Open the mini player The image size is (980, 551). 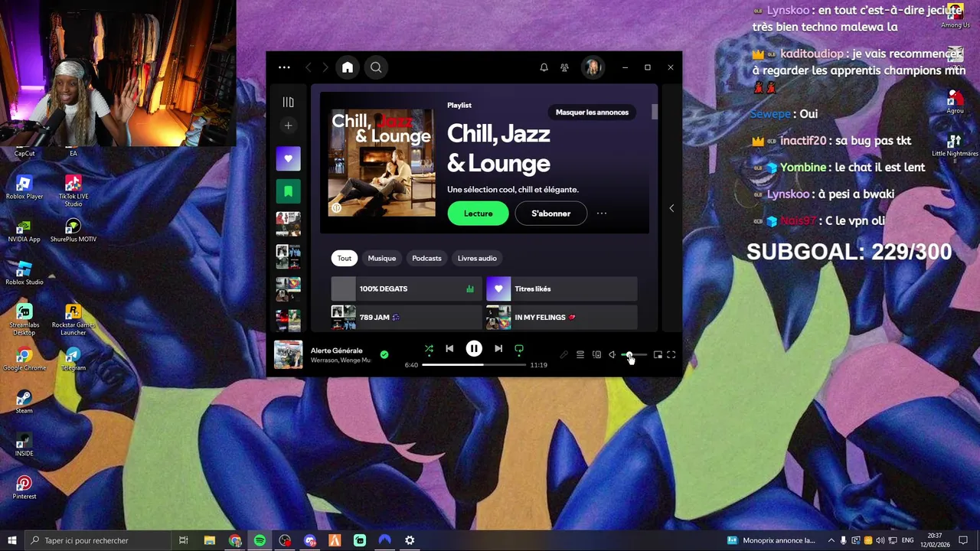point(658,355)
